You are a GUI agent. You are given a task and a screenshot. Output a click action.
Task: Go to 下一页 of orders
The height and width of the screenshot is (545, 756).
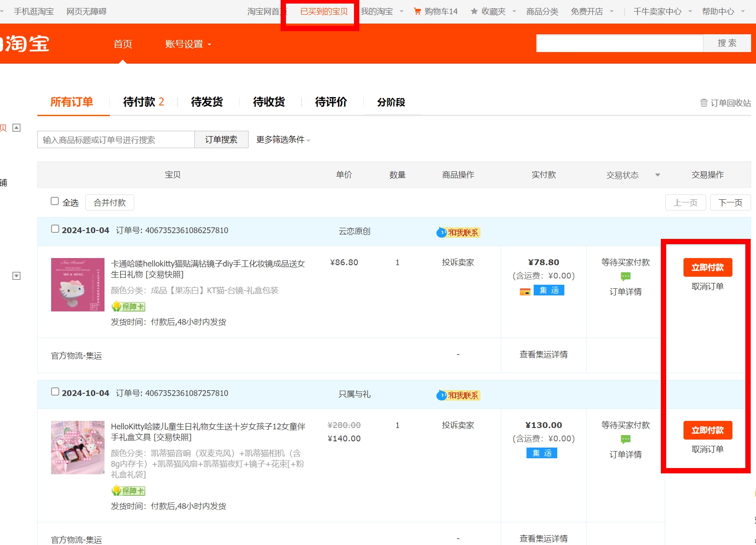coord(731,202)
